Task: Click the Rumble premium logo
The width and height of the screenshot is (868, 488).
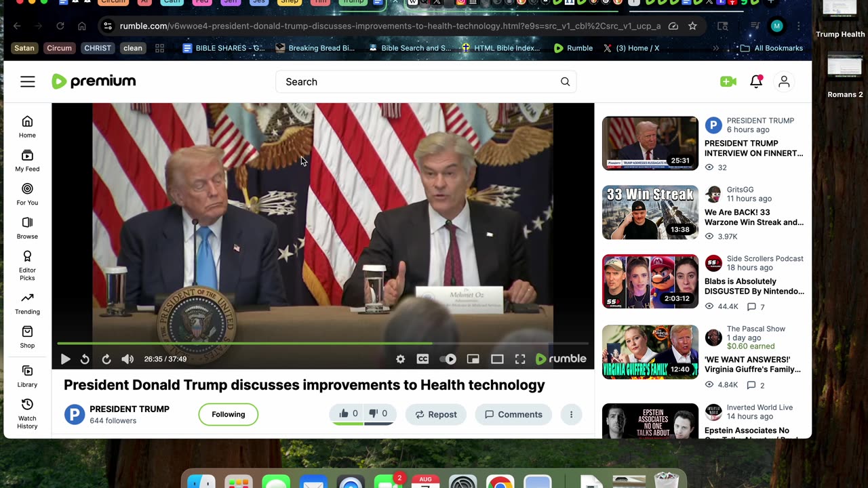Action: coord(94,81)
